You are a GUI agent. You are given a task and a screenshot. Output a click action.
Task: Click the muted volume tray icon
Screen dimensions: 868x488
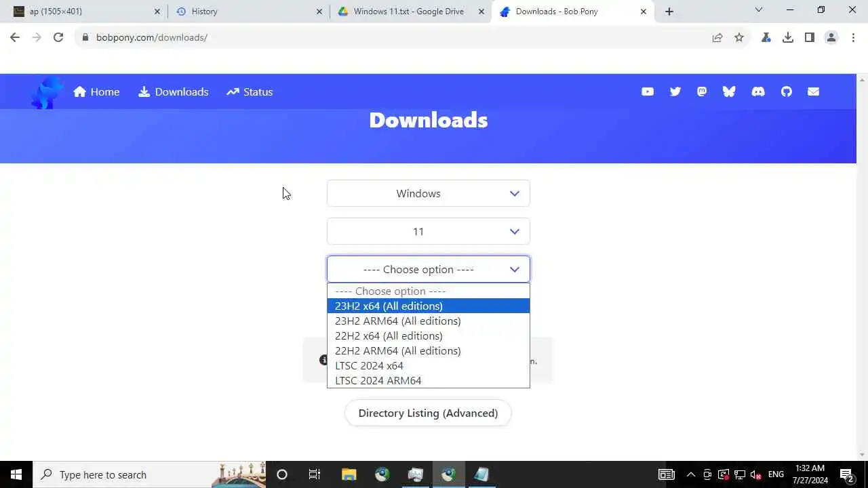click(x=757, y=474)
